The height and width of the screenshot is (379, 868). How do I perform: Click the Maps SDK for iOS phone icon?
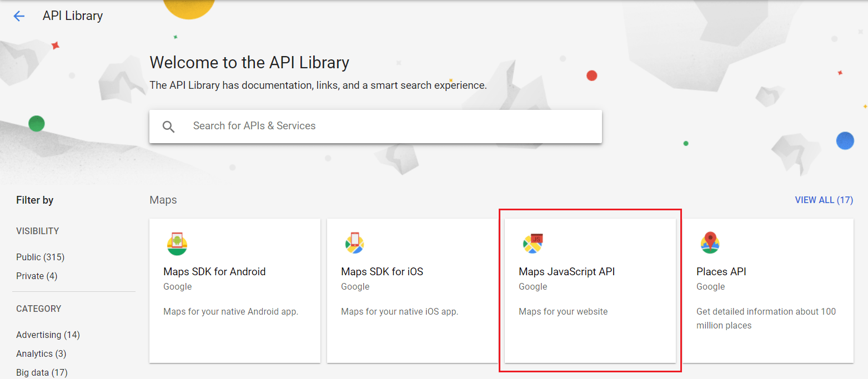[x=354, y=244]
